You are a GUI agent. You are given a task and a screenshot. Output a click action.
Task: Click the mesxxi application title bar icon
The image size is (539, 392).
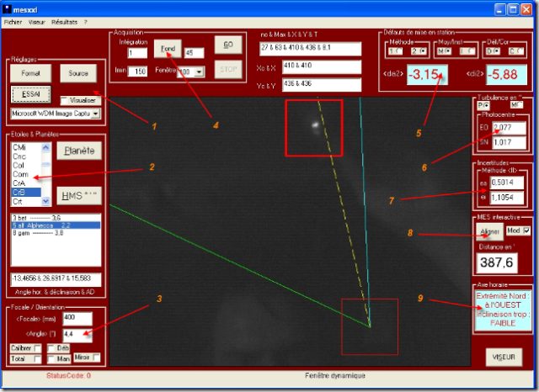coord(7,8)
